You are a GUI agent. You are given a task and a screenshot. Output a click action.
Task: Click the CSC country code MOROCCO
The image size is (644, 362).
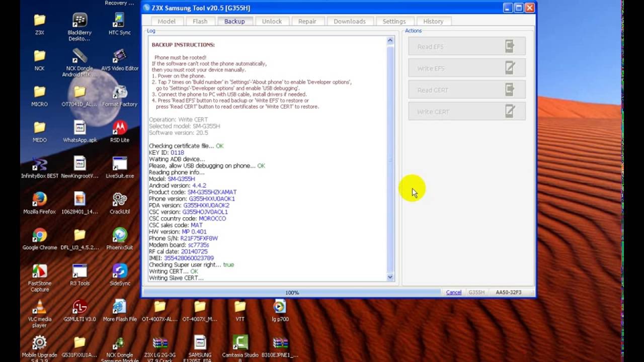tap(212, 218)
